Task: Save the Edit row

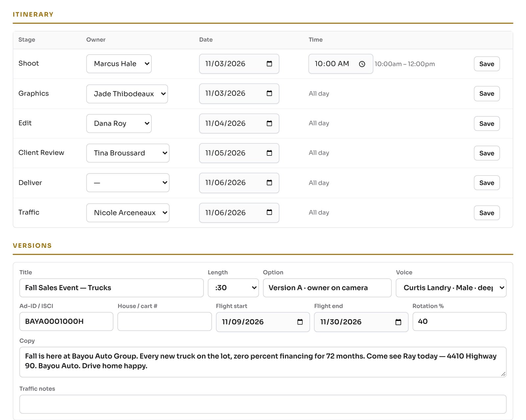Action: click(487, 124)
